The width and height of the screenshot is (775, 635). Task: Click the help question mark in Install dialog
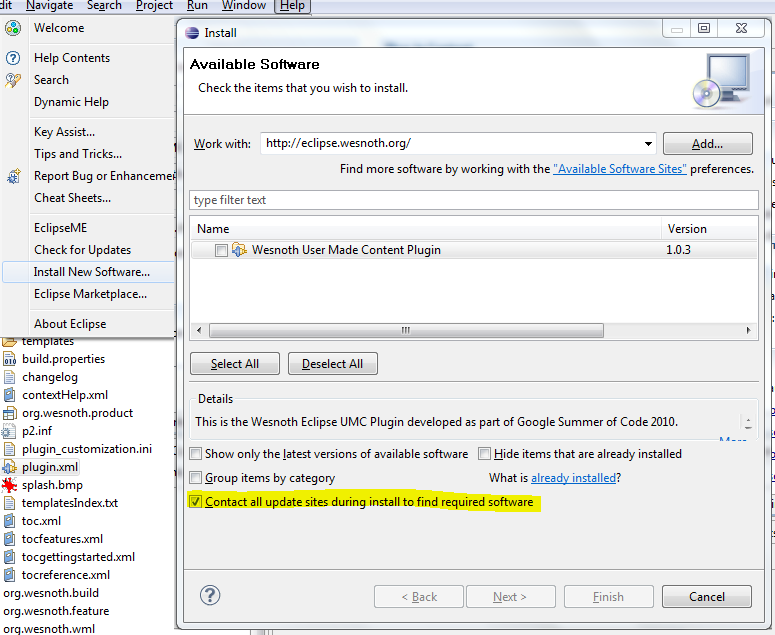(210, 595)
